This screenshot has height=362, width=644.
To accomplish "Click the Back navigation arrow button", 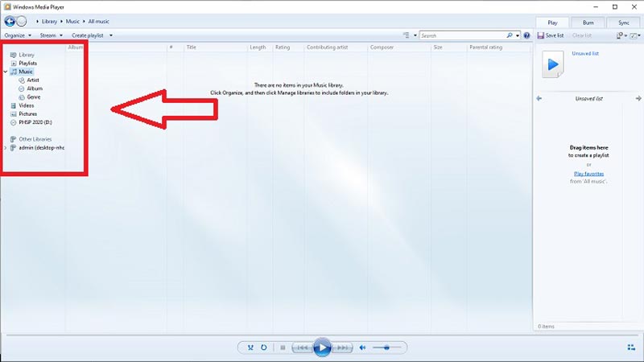I will (10, 22).
